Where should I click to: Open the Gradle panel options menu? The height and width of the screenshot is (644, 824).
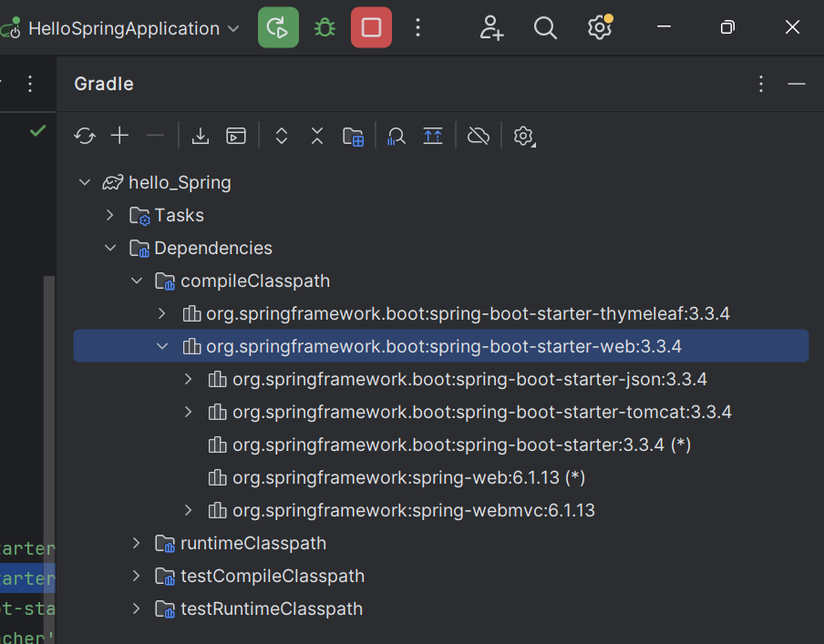click(x=761, y=84)
